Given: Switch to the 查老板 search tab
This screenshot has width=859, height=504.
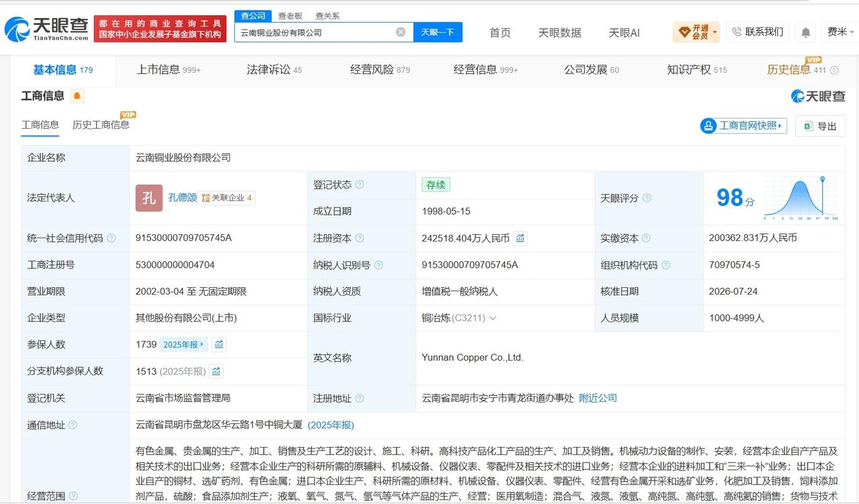Looking at the screenshot, I should pos(291,15).
